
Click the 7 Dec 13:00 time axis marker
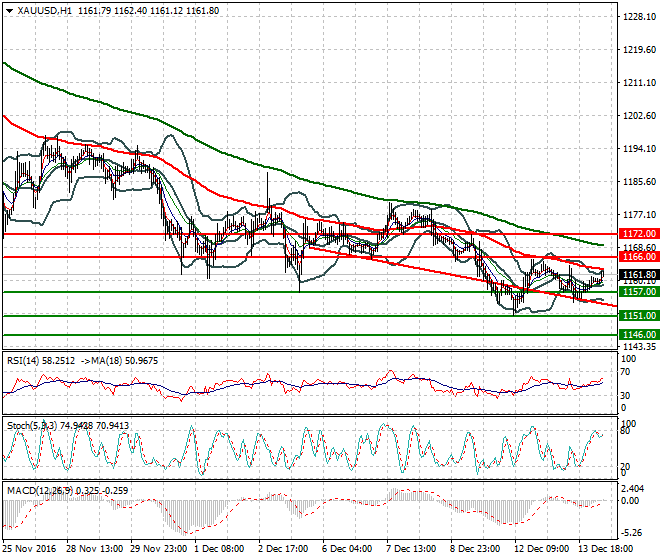[x=411, y=549]
